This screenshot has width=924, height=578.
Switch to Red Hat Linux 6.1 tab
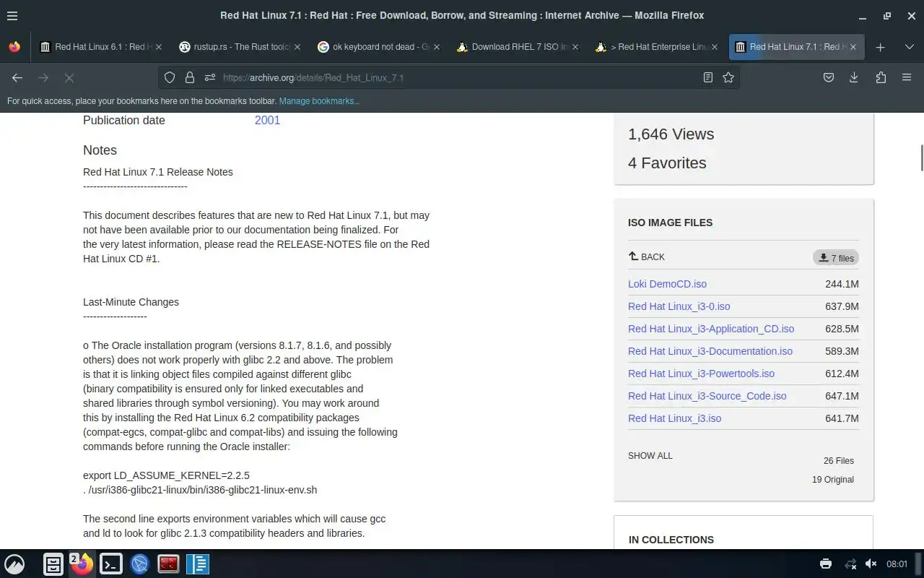pos(100,47)
